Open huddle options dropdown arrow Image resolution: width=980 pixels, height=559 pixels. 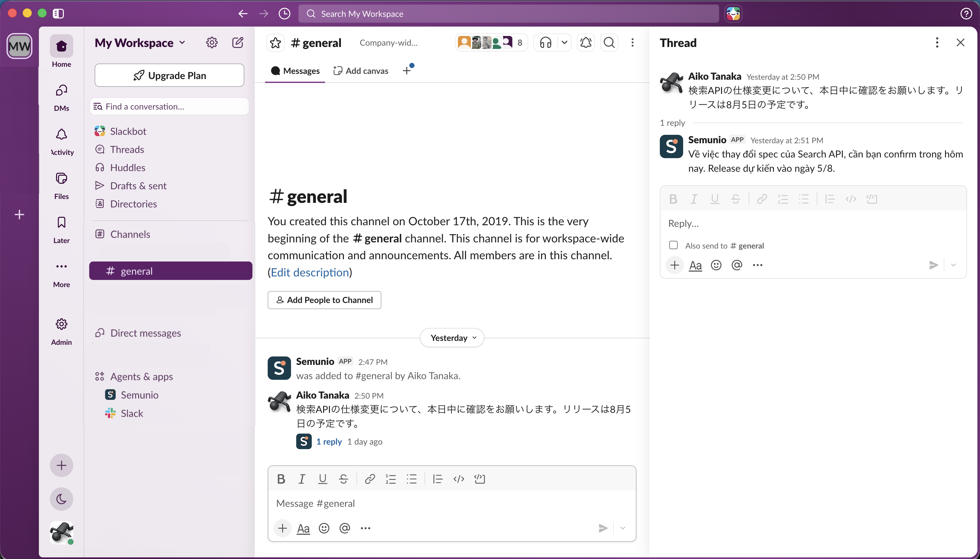564,43
